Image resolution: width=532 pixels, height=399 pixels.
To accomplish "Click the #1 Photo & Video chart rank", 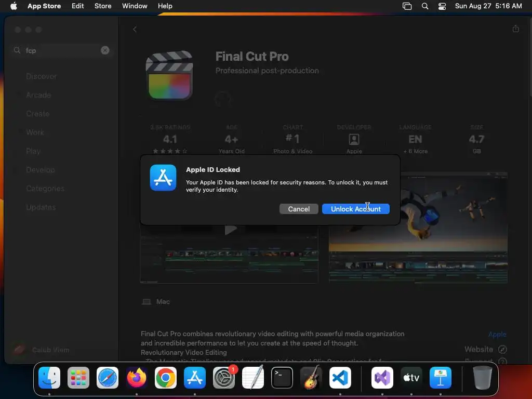I will pyautogui.click(x=293, y=140).
